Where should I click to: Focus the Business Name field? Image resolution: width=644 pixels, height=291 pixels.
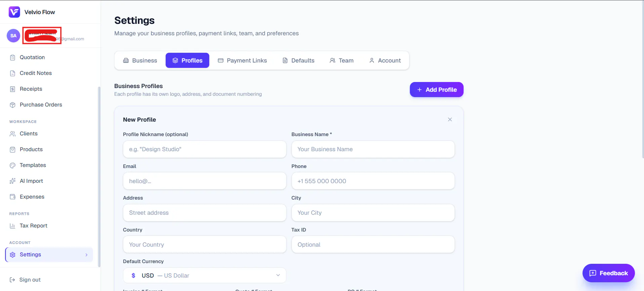click(x=373, y=149)
